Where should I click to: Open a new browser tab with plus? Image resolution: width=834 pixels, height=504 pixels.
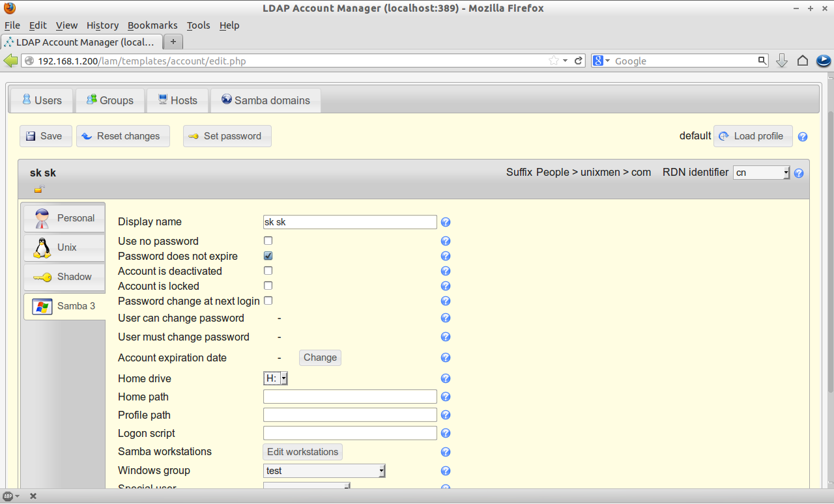click(x=173, y=42)
